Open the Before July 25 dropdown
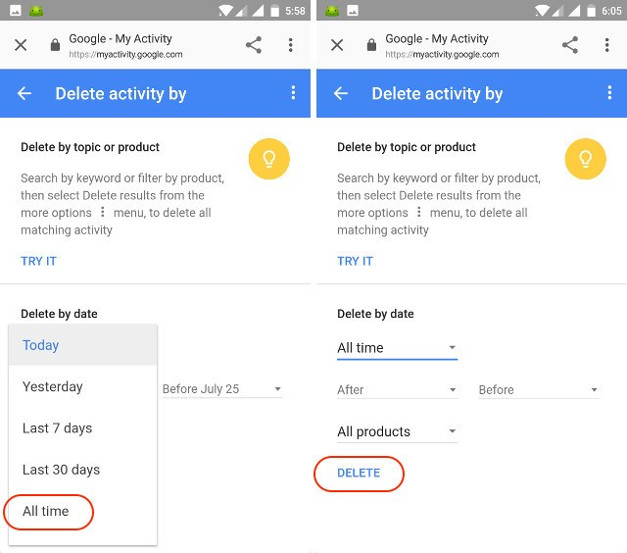 [x=222, y=389]
